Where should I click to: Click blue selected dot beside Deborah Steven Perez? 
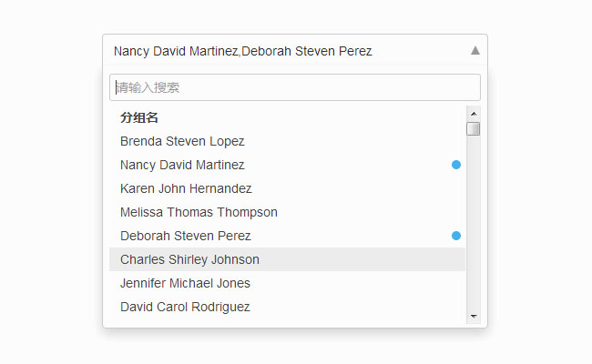(456, 236)
